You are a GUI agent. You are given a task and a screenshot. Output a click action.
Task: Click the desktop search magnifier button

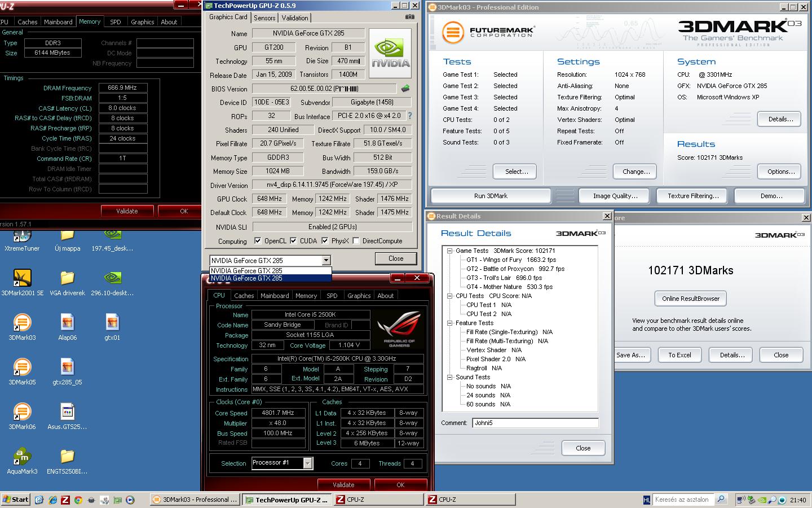pos(721,499)
